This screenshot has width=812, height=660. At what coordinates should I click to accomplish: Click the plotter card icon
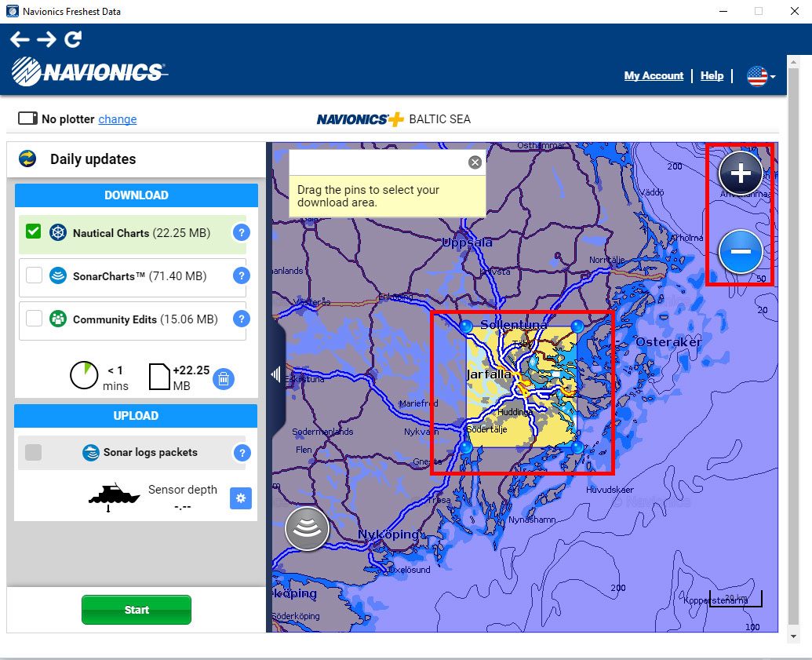[x=28, y=119]
